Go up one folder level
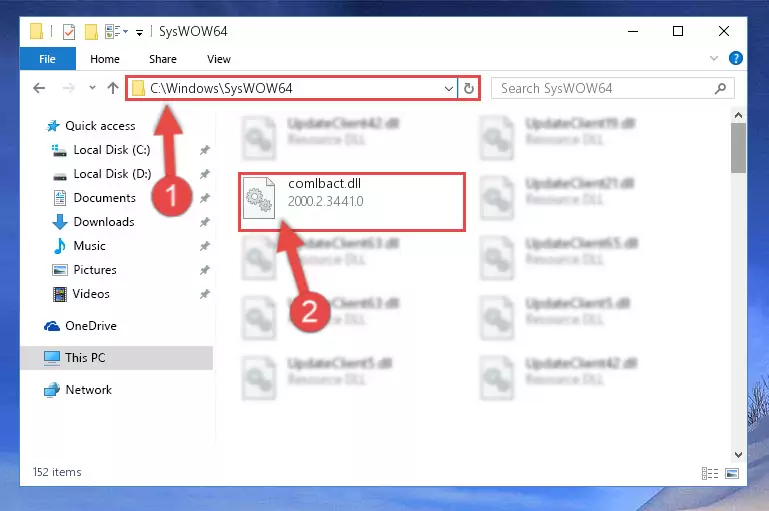The image size is (769, 511). pos(113,88)
